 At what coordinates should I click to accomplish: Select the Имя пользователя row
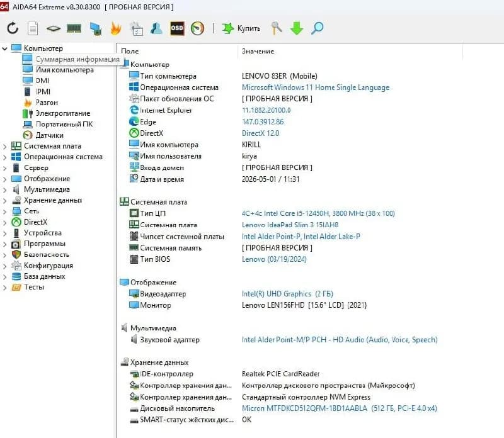[x=193, y=156]
